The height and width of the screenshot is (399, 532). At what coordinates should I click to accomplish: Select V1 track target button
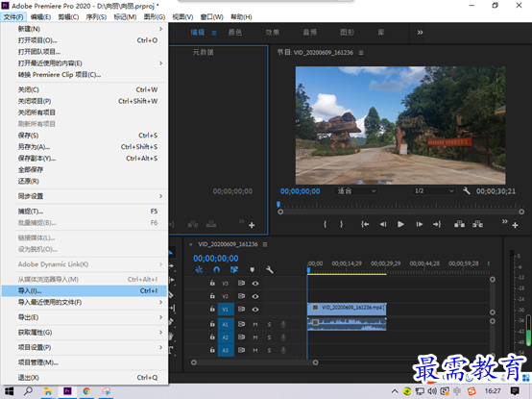(226, 310)
